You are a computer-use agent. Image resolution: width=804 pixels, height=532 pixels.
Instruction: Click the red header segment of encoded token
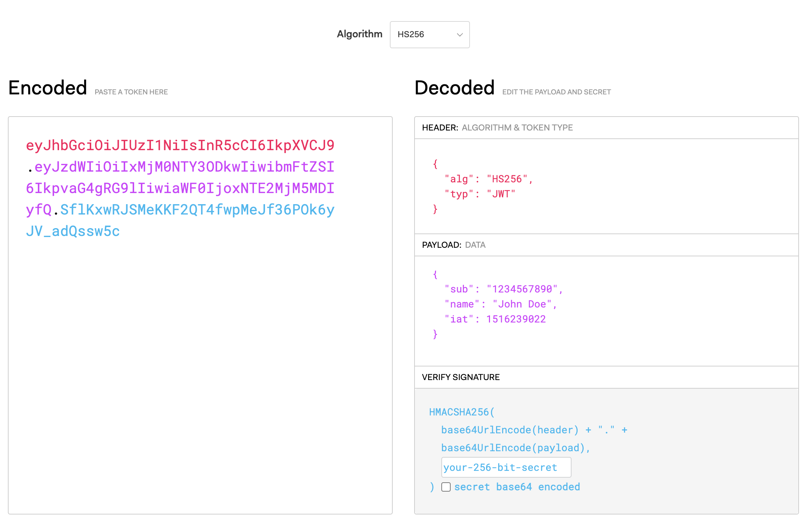(x=180, y=146)
